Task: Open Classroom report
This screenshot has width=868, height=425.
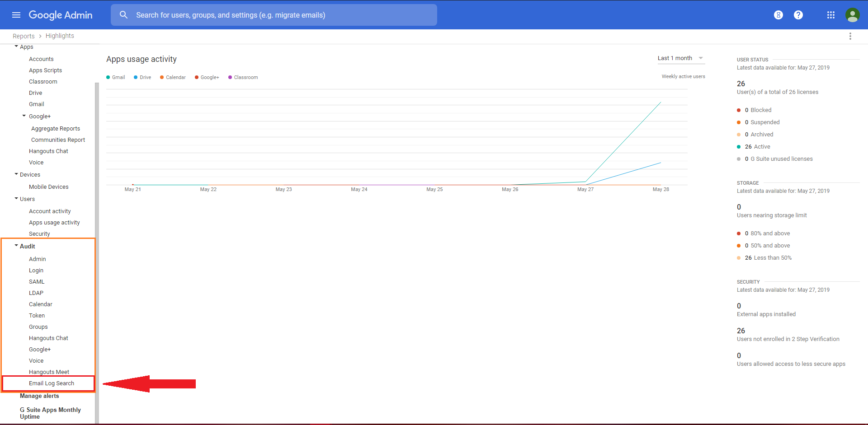Action: [43, 82]
